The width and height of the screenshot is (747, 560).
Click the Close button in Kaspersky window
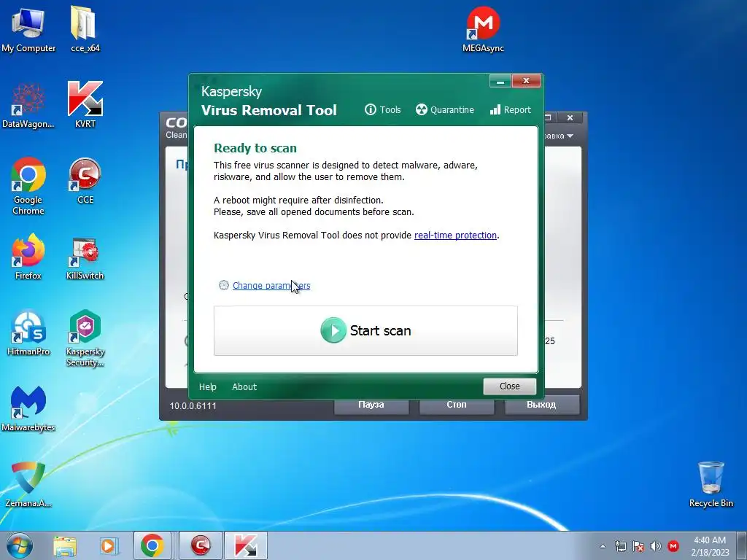click(x=509, y=386)
